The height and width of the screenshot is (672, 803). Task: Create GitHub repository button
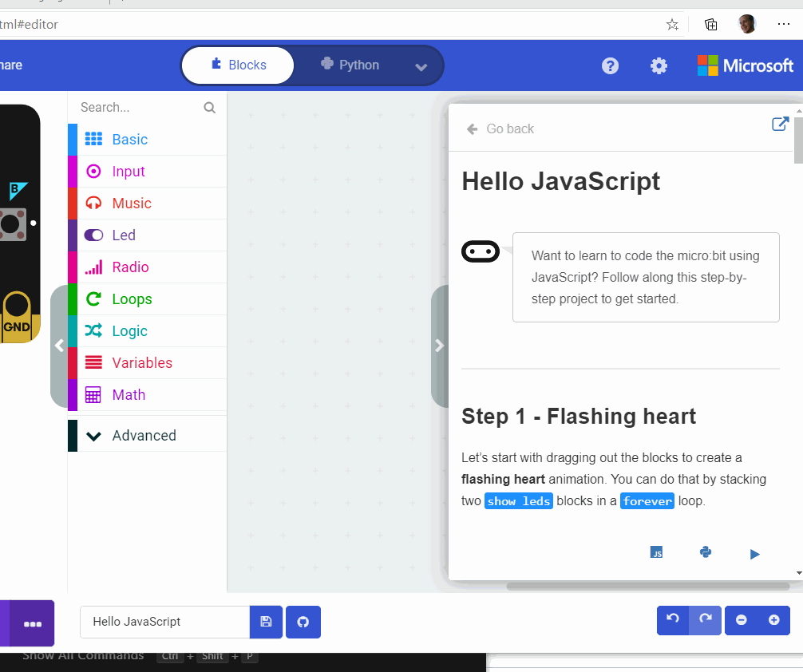pos(303,622)
